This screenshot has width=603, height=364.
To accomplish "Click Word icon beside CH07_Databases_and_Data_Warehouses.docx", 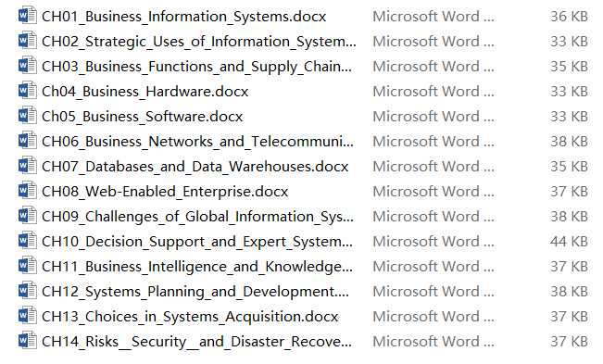I will click(x=28, y=166).
